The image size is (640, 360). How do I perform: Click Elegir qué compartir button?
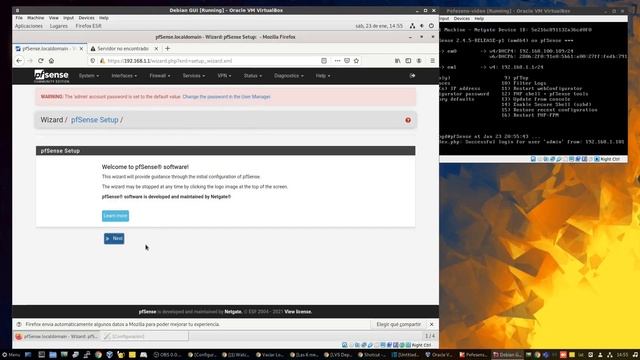398,324
